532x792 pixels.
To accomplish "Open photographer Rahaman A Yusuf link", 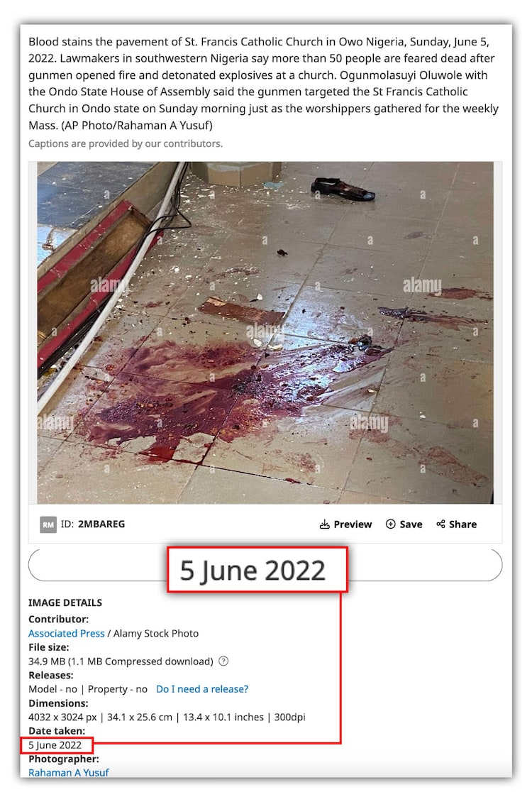I will pyautogui.click(x=69, y=772).
